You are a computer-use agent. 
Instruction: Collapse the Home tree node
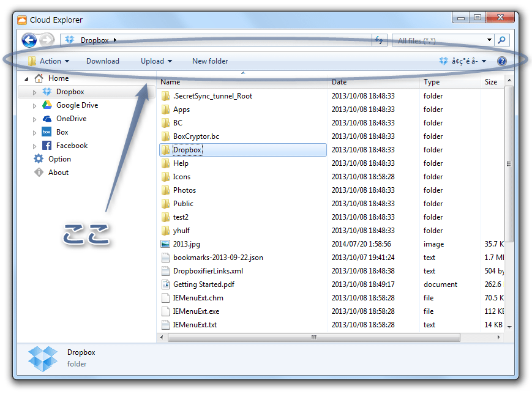(x=27, y=79)
